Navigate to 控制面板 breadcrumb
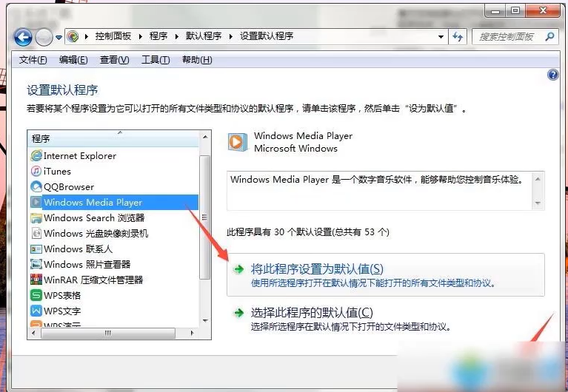Viewport: 568px width, 392px height. [x=113, y=36]
